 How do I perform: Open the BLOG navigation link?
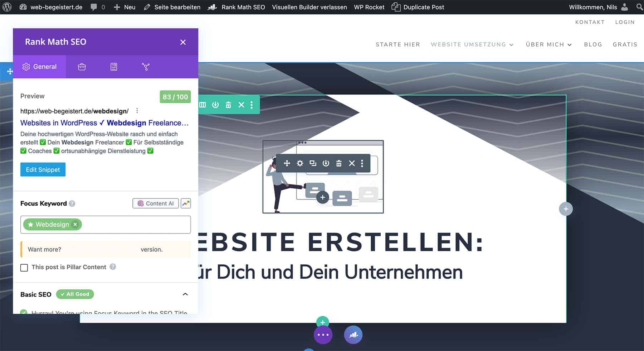593,44
